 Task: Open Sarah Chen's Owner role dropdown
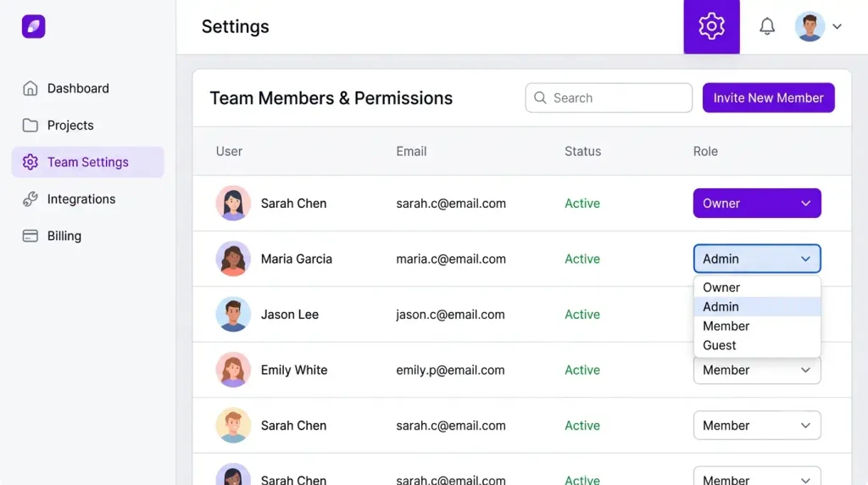(757, 203)
